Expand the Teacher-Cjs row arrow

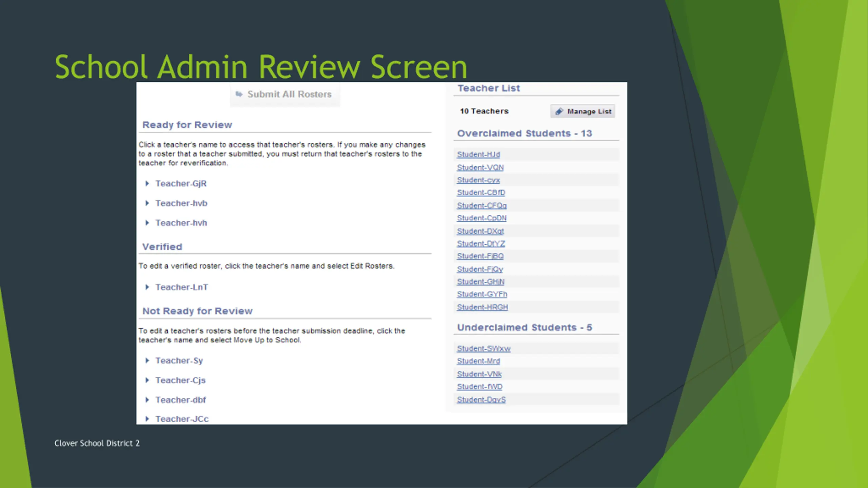(147, 380)
